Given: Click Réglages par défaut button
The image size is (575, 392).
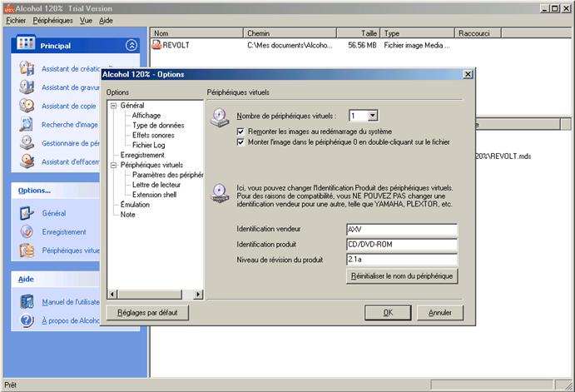Looking at the screenshot, I should [147, 312].
